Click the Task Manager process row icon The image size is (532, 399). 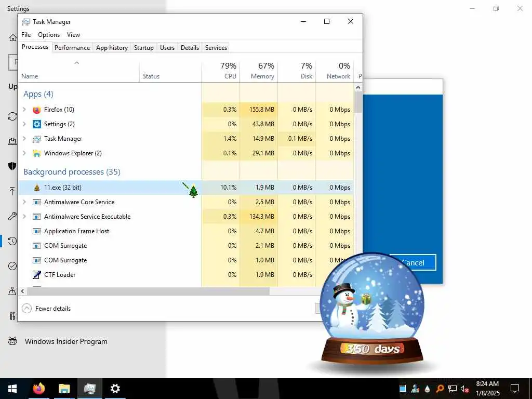click(x=37, y=139)
